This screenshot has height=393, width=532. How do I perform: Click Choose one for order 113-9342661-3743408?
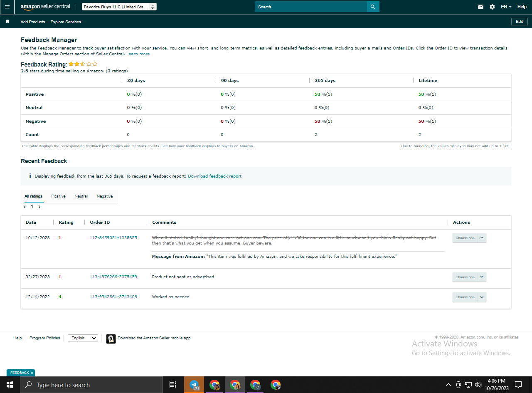pos(465,297)
